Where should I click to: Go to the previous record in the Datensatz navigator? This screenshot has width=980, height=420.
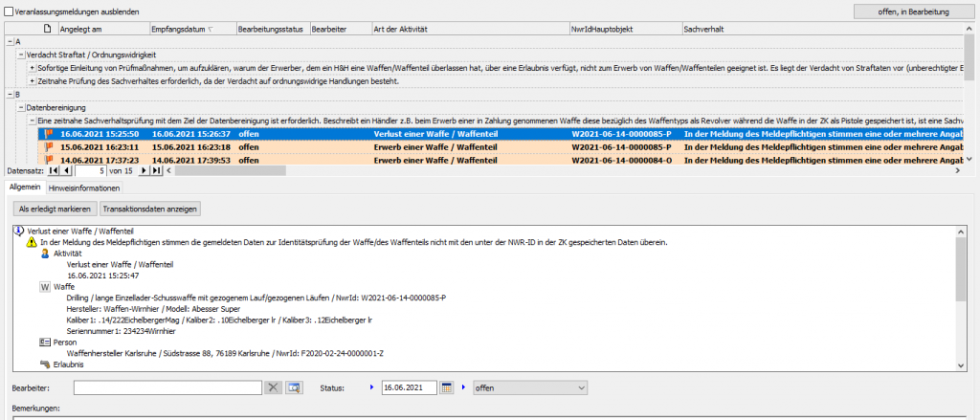pyautogui.click(x=65, y=170)
